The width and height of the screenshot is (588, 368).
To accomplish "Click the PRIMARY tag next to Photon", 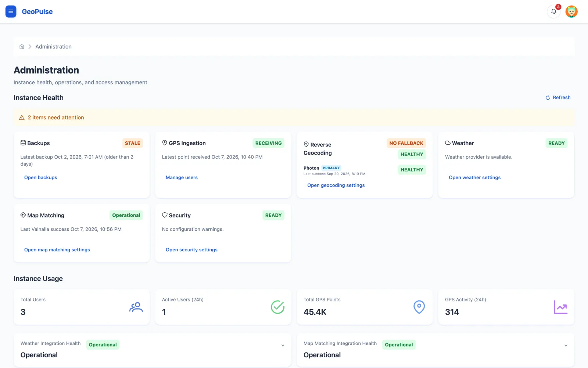I will tap(331, 168).
